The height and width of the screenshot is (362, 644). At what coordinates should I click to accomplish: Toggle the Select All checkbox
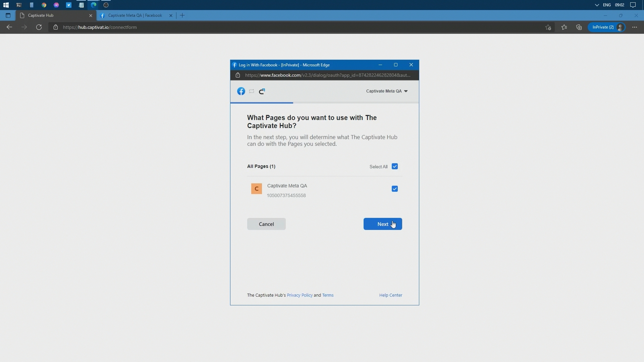tap(395, 167)
